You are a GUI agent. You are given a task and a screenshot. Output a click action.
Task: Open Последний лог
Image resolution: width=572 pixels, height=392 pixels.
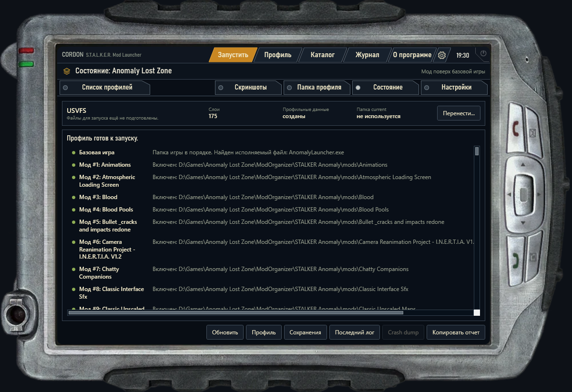(355, 332)
